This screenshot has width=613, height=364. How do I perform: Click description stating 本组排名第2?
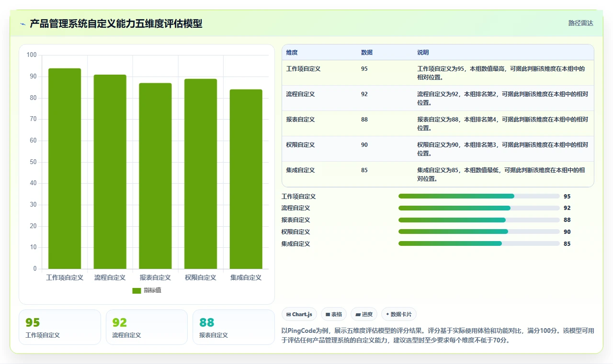pos(503,99)
